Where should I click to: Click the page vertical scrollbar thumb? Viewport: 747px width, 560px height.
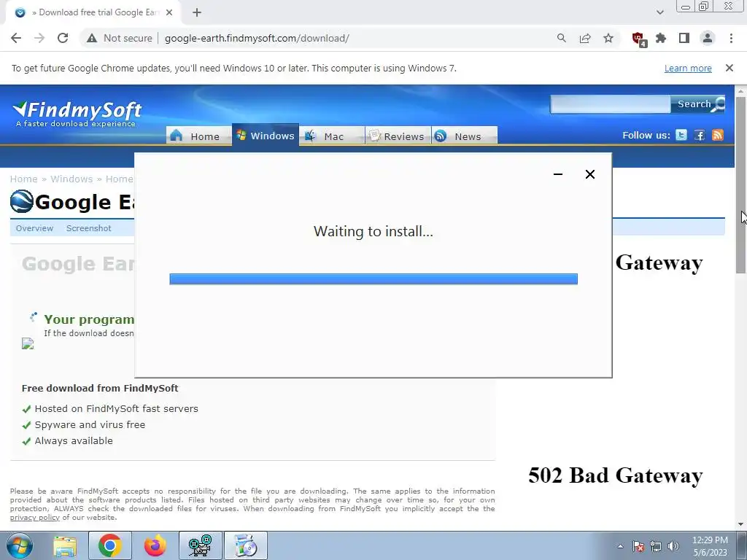tap(740, 184)
